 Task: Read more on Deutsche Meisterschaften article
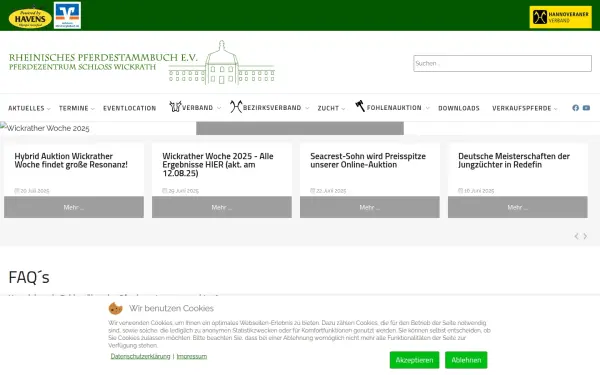pos(518,207)
